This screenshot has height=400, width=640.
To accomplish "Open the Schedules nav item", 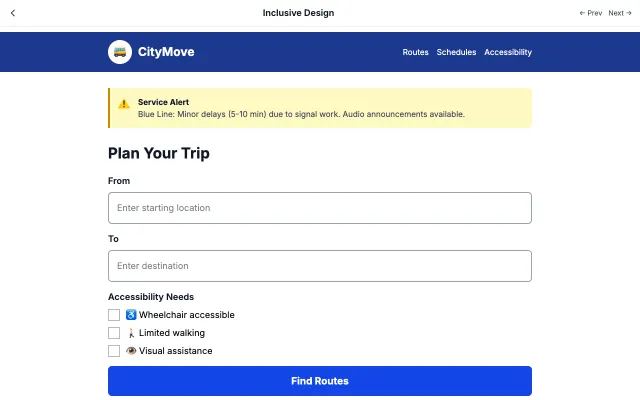I will coord(456,52).
